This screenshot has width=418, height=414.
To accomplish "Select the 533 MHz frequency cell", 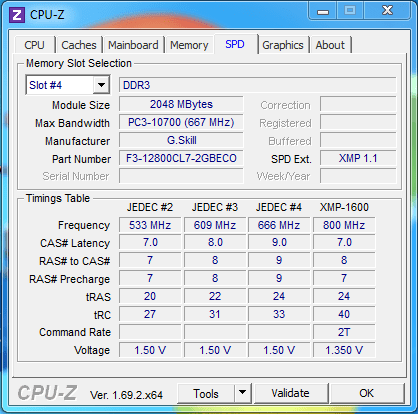I will tap(150, 225).
